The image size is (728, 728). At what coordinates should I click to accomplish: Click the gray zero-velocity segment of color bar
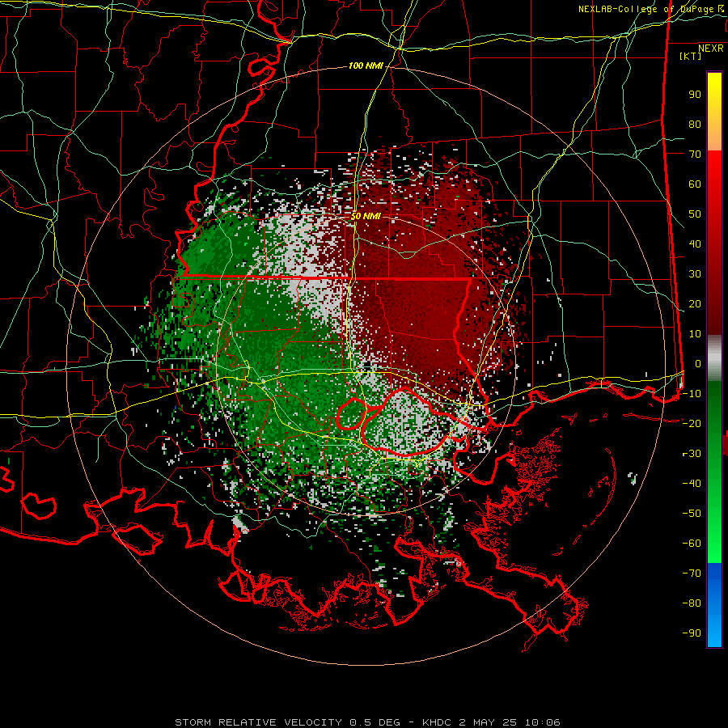[x=714, y=358]
